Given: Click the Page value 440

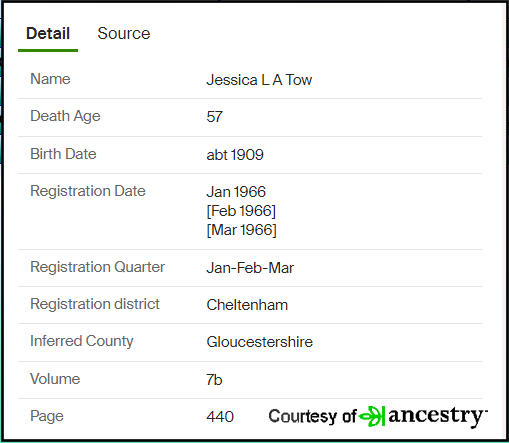Looking at the screenshot, I should [220, 417].
